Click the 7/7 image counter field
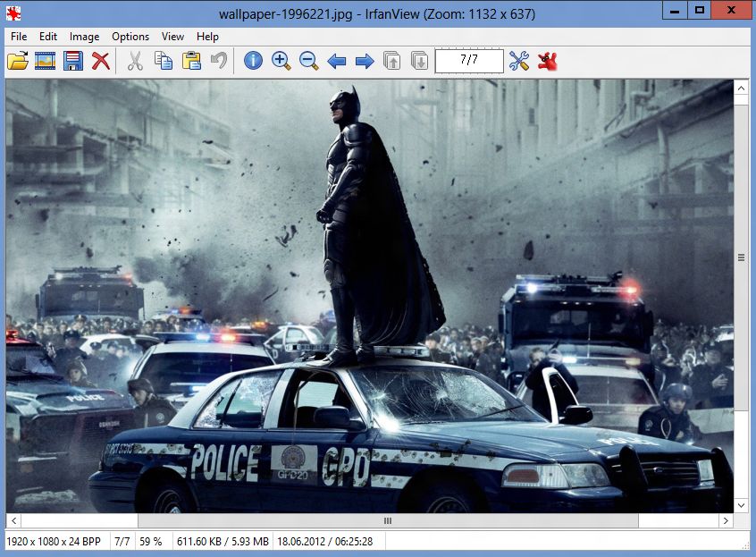Image resolution: width=756 pixels, height=557 pixels. 469,62
